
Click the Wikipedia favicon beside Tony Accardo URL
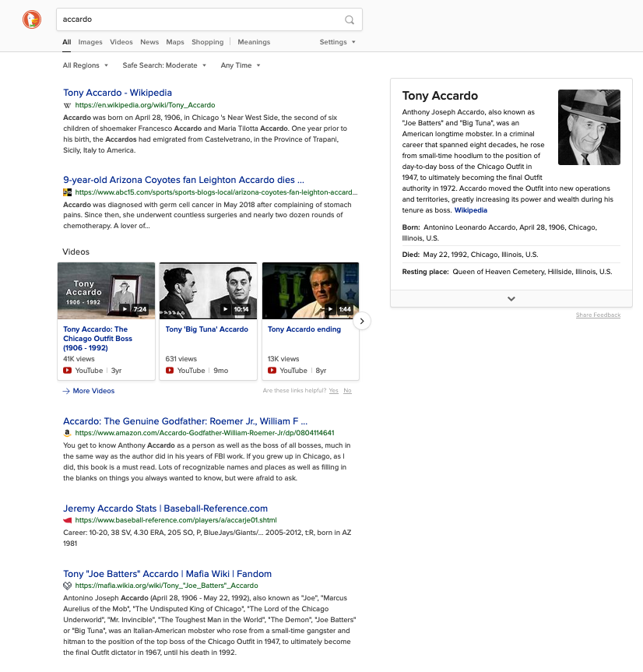[x=67, y=105]
